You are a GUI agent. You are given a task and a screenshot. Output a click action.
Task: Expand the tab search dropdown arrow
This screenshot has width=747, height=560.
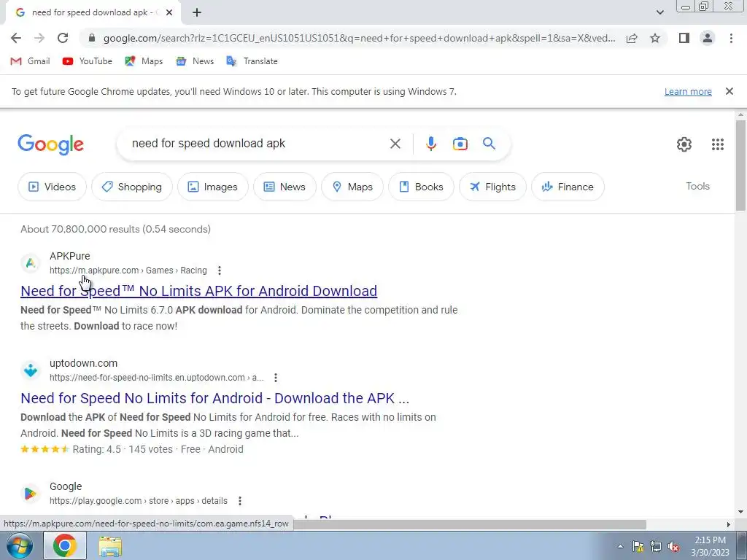659,13
